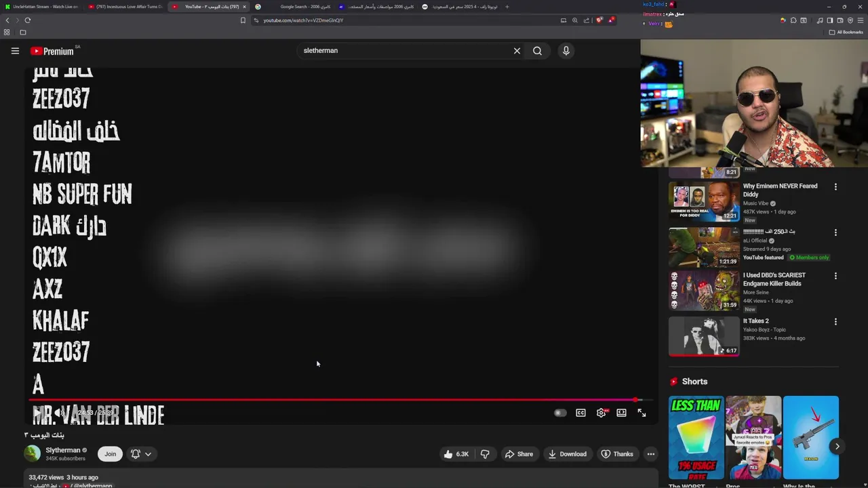This screenshot has width=868, height=488.
Task: Toggle the autoplay switch in the player
Action: coord(560,413)
